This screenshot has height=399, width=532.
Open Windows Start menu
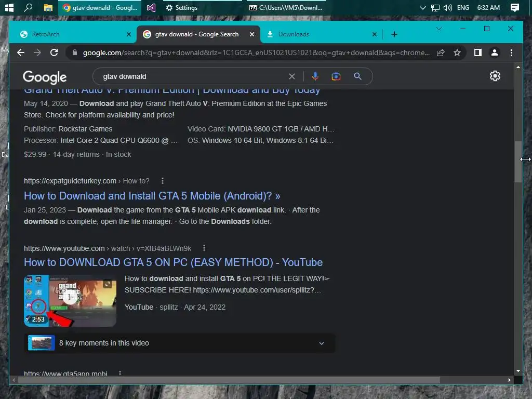tap(9, 7)
